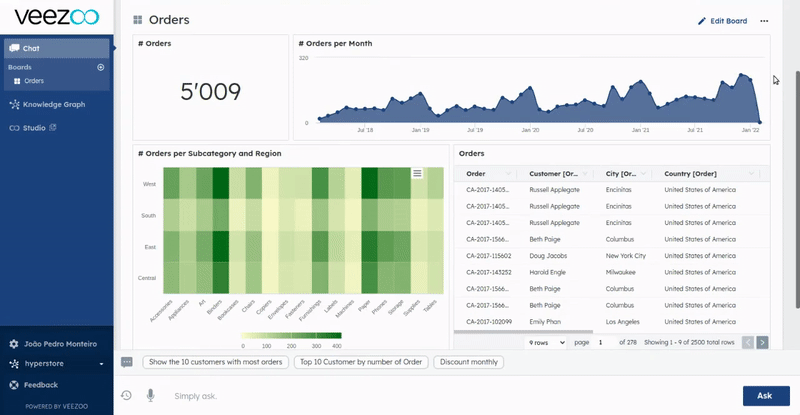The height and width of the screenshot is (415, 800).
Task: Click the suggestions speech bubble icon
Action: [127, 362]
